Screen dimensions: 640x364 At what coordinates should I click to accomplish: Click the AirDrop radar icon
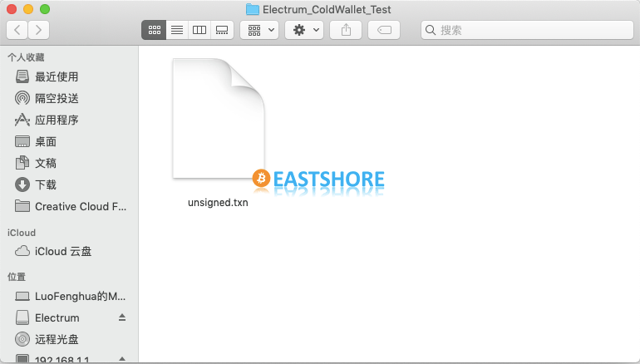[x=22, y=98]
